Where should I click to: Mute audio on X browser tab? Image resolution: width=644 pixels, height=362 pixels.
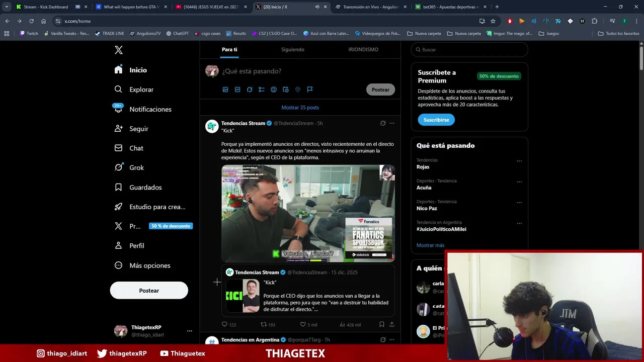(317, 7)
